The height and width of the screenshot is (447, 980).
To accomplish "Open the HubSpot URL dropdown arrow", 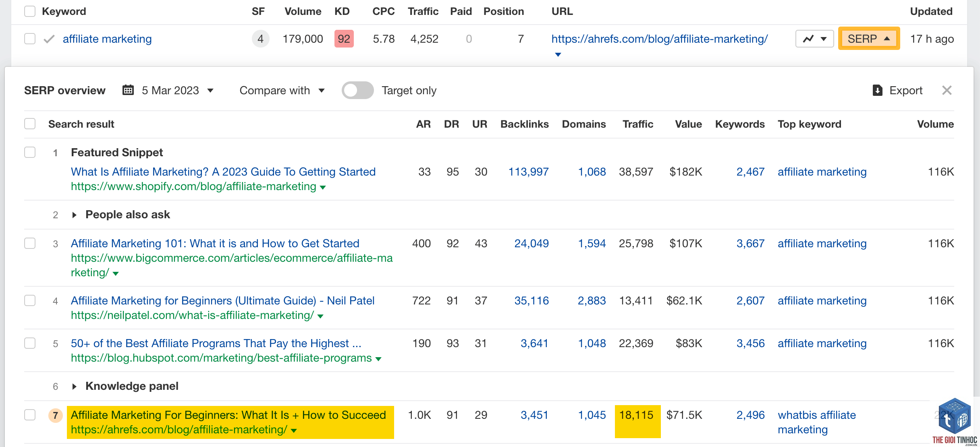I will [x=378, y=359].
